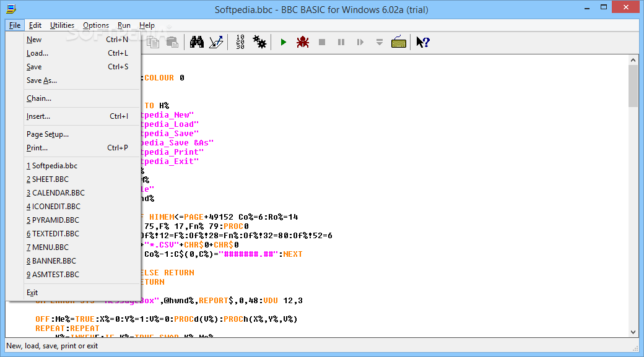Choose Insert... from the File menu
This screenshot has width=644, height=357.
(77, 116)
